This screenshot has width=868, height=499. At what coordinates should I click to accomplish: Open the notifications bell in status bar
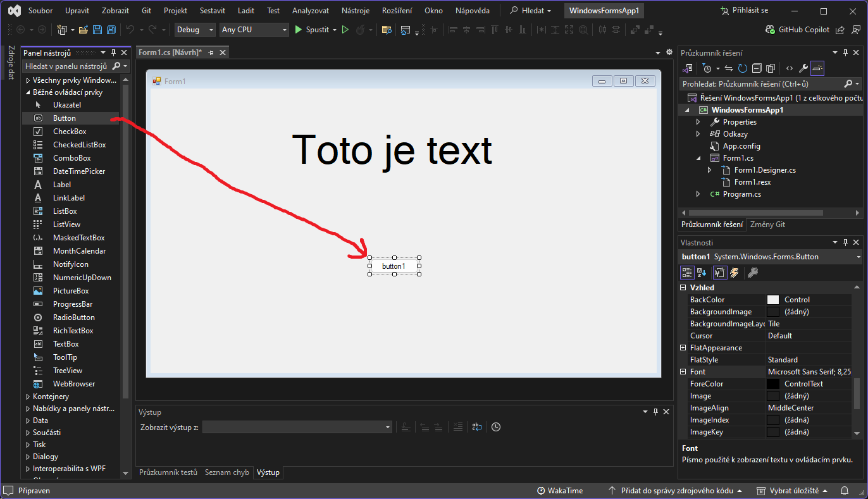point(844,491)
